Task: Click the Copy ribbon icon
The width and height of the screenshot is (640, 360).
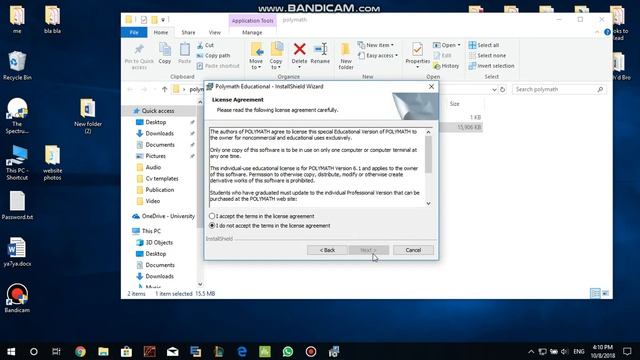Action: [164, 53]
